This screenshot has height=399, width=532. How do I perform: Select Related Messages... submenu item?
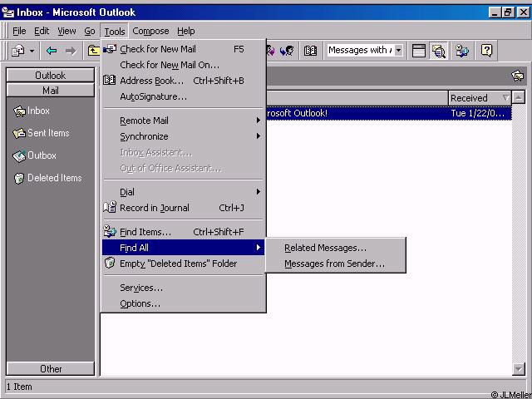[336, 248]
